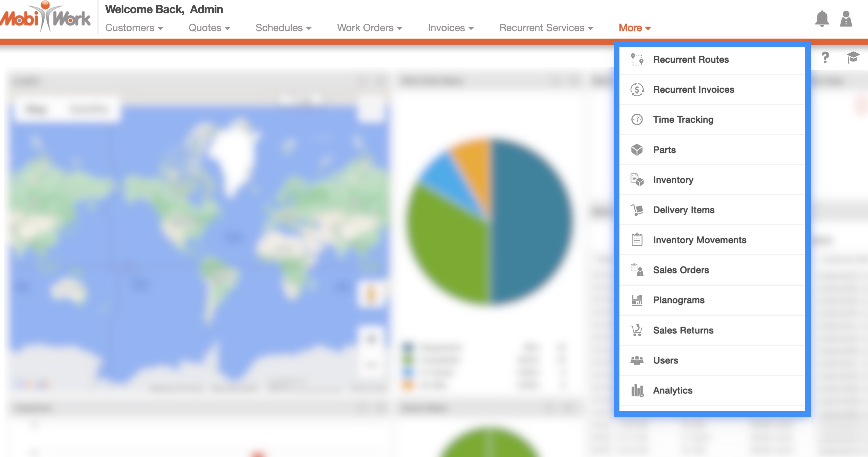Screen dimensions: 868x457
Task: Click the blurred world map widget
Action: 199,243
